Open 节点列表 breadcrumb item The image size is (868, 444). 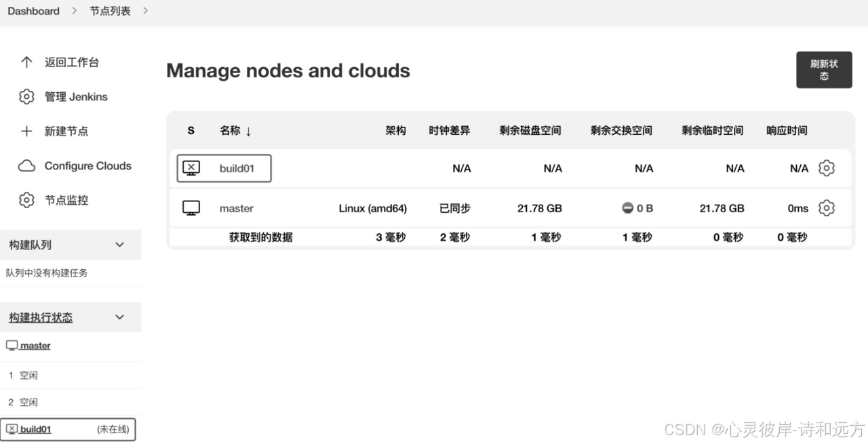coord(110,11)
